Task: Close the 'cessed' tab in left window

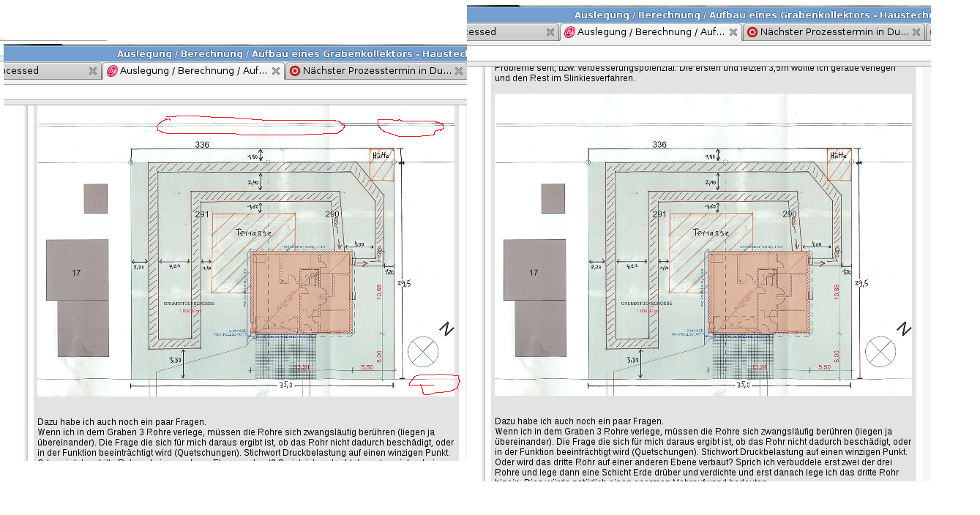Action: click(x=93, y=71)
